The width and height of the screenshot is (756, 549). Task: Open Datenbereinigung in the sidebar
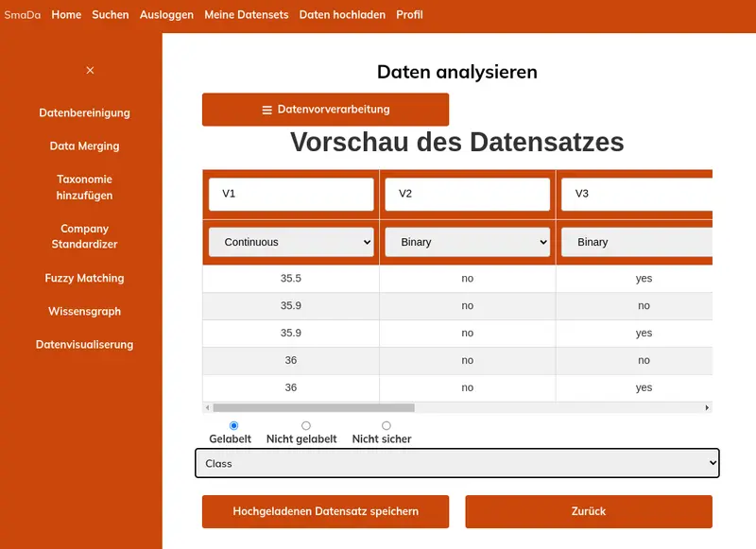pyautogui.click(x=84, y=112)
